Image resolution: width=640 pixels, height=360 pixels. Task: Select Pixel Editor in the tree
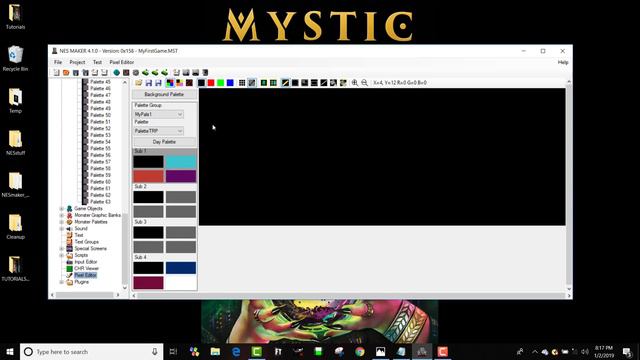pos(85,276)
